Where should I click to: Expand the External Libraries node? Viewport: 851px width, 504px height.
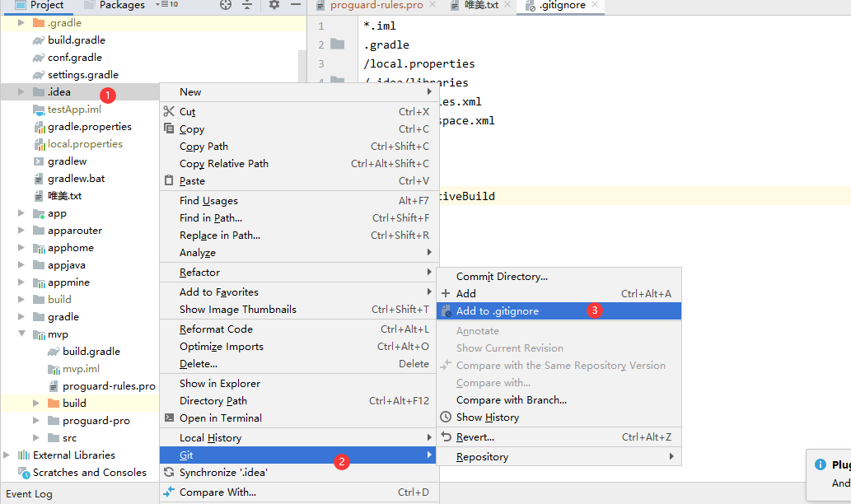pos(7,455)
